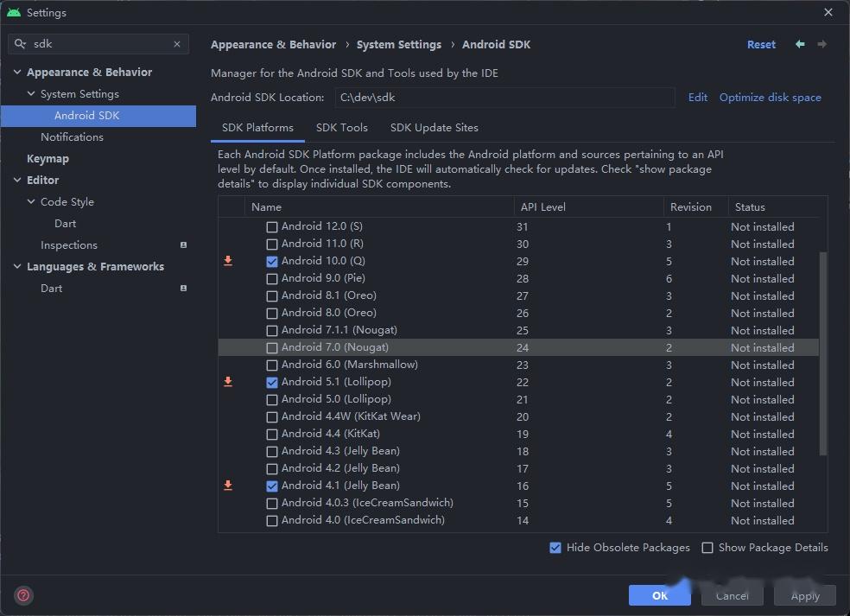Click the OK button

point(660,595)
